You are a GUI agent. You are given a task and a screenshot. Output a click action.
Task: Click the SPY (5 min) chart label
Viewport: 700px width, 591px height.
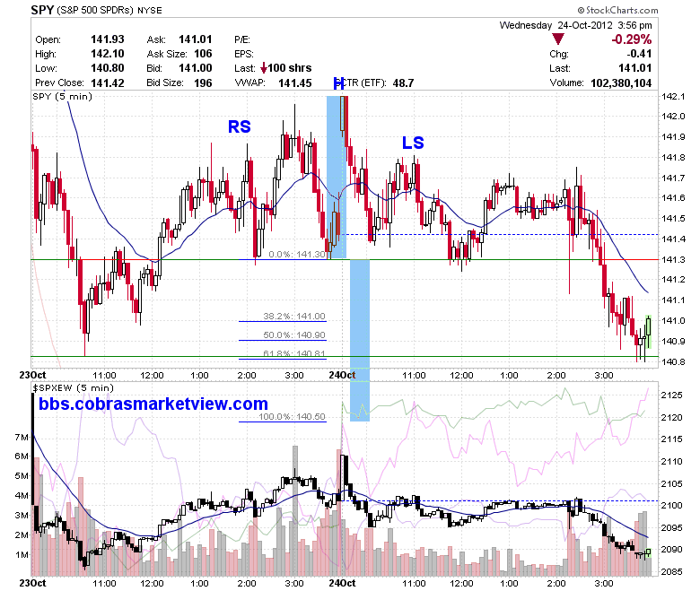click(x=62, y=96)
